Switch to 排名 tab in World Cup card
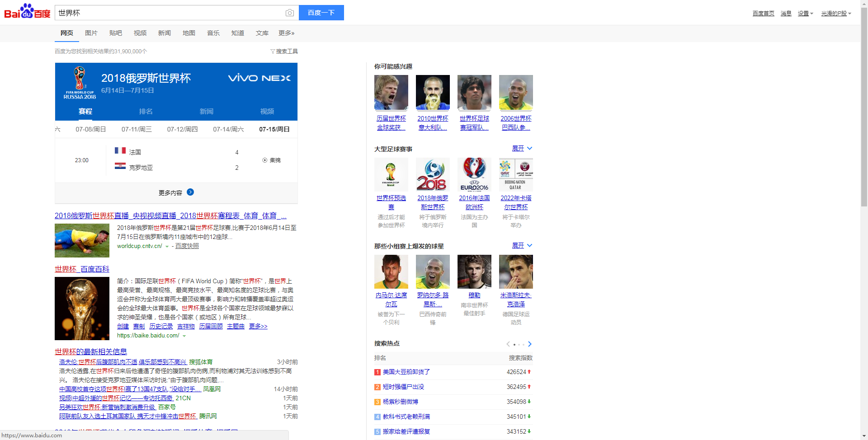Image resolution: width=868 pixels, height=440 pixels. 146,111
